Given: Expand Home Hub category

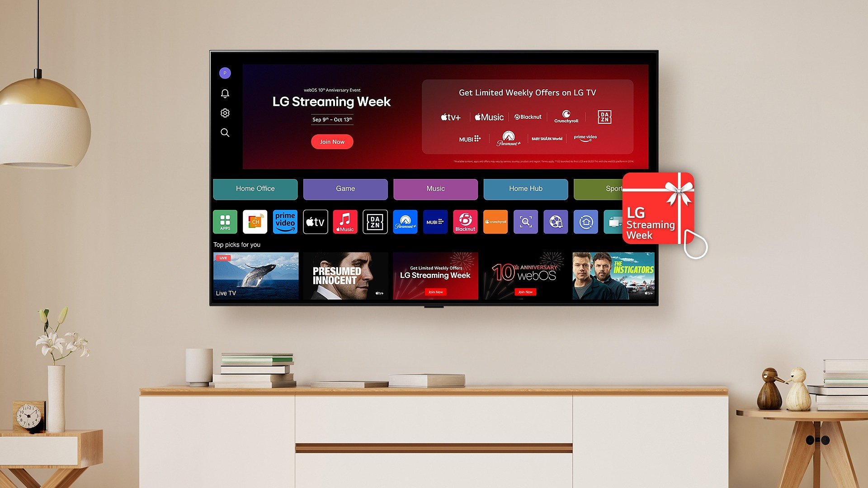Looking at the screenshot, I should pos(525,188).
